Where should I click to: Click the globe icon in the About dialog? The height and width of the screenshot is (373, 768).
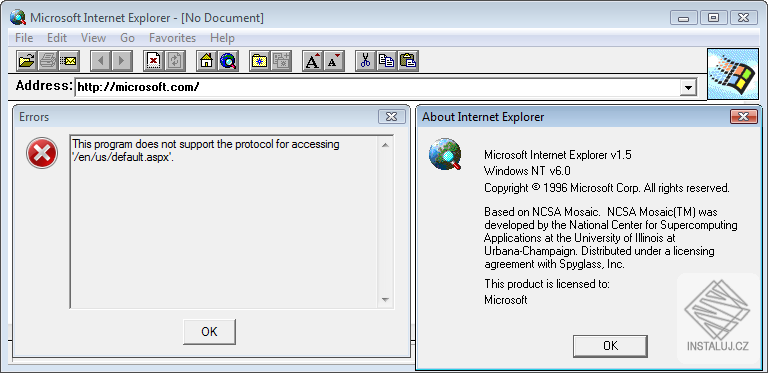click(x=445, y=154)
